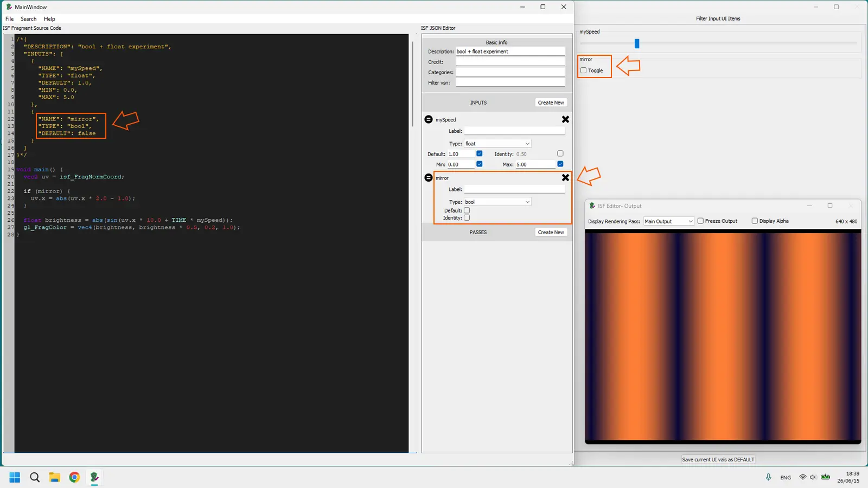Click the shader output preview
Screen dimensions: 868x488
[x=723, y=336]
